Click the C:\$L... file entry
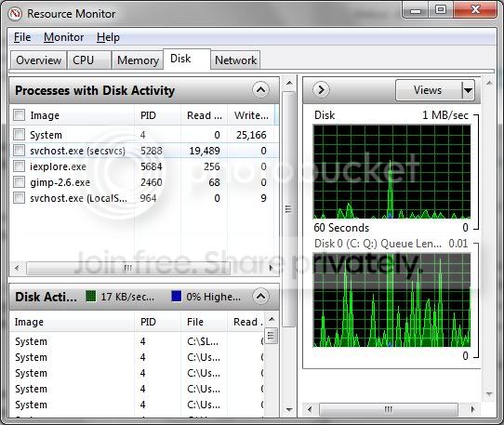504x425 pixels. tap(203, 341)
